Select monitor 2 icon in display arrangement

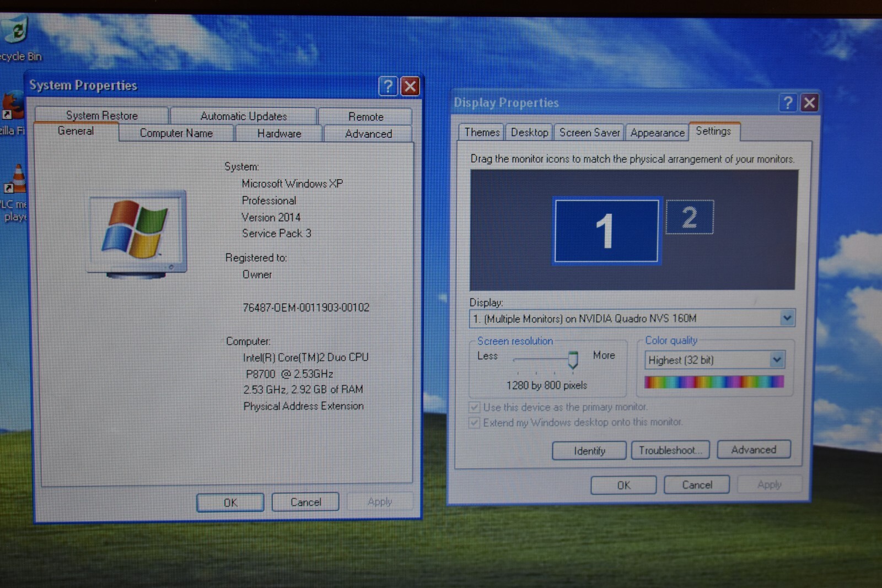point(690,217)
